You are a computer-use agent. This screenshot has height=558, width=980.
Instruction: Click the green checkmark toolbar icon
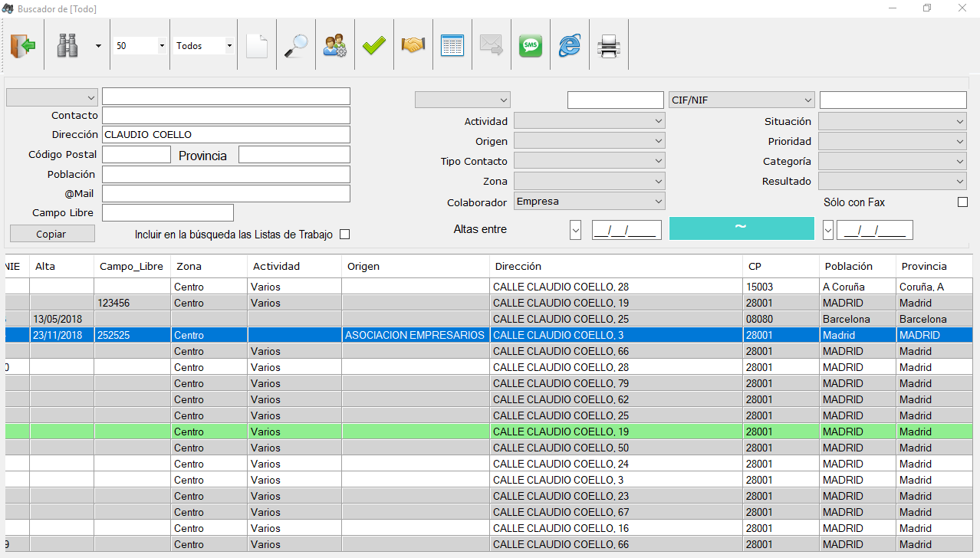click(373, 46)
